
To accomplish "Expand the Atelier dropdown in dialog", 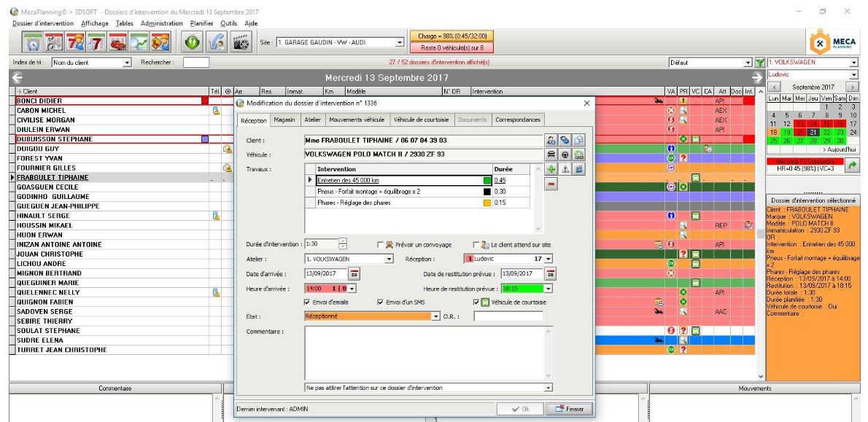I will click(x=389, y=259).
